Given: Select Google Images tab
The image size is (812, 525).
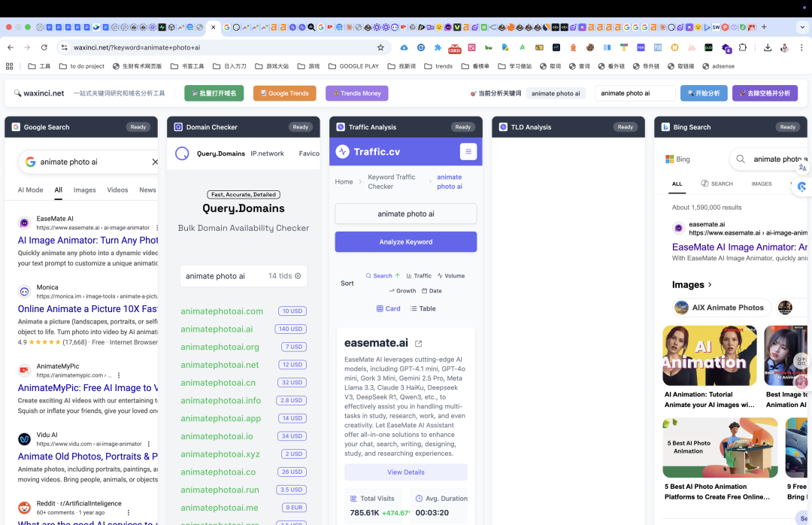Looking at the screenshot, I should pos(84,190).
